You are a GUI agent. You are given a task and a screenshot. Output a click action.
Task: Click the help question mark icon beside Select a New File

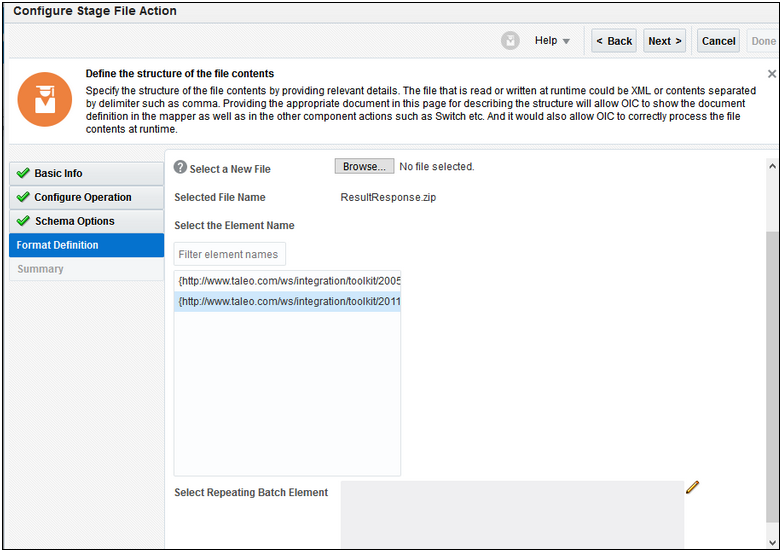point(180,167)
